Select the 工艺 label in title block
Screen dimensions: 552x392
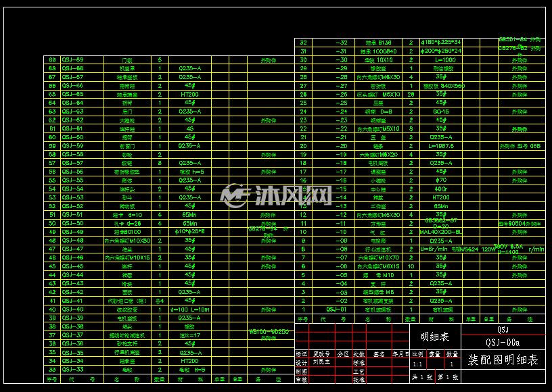pos(359,371)
